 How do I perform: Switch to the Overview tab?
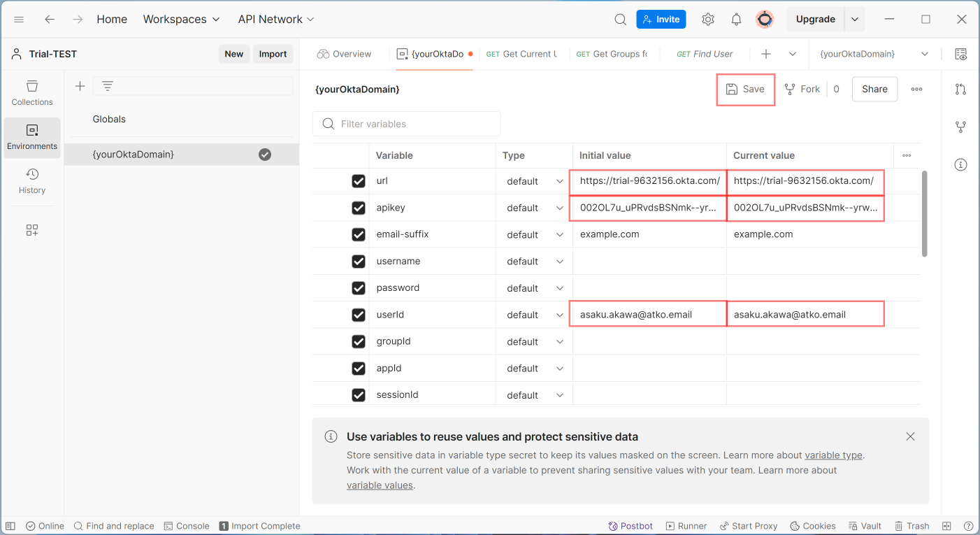pyautogui.click(x=344, y=54)
